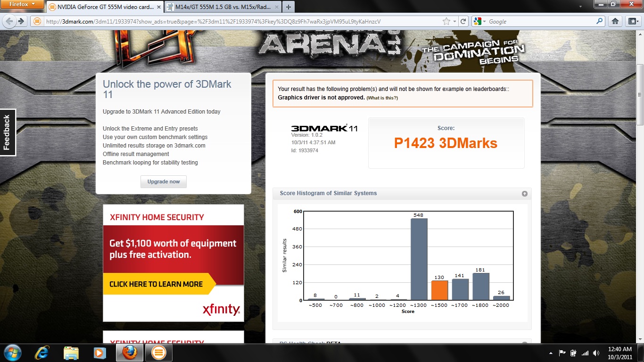644x362 pixels.
Task: Click the tall ~1300 histogram bar
Action: pos(419,259)
